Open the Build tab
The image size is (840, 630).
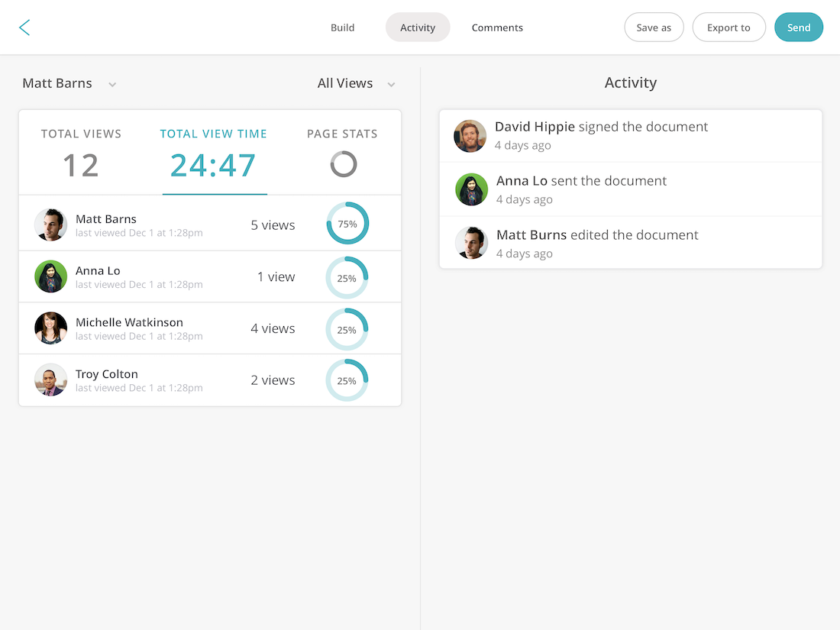tap(342, 27)
